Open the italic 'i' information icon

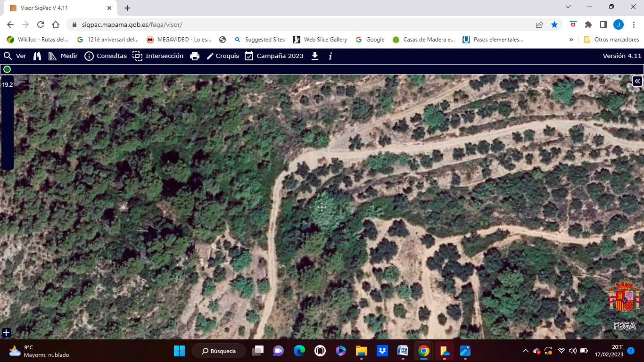[330, 56]
